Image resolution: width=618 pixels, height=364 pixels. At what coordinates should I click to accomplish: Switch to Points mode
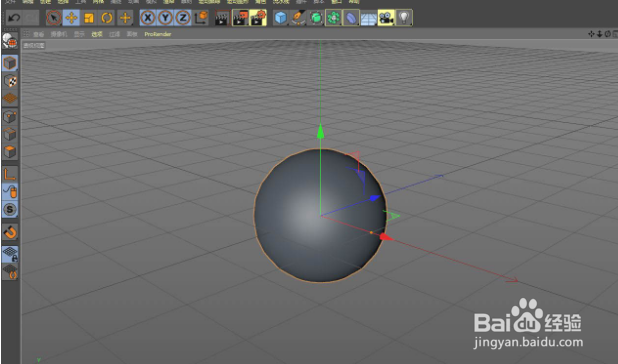10,117
